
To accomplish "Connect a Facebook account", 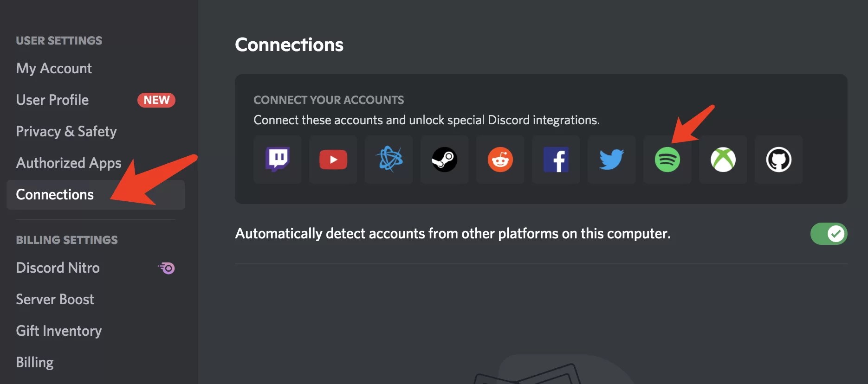I will pyautogui.click(x=556, y=160).
